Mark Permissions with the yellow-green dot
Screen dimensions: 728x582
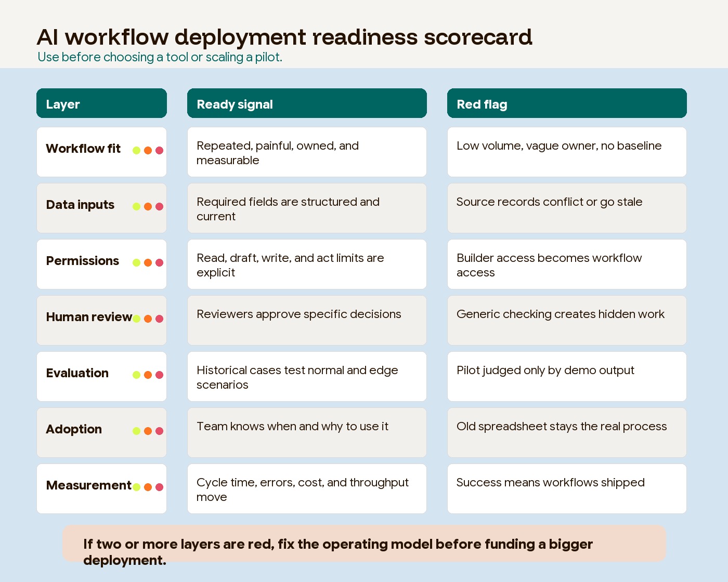[x=136, y=262]
